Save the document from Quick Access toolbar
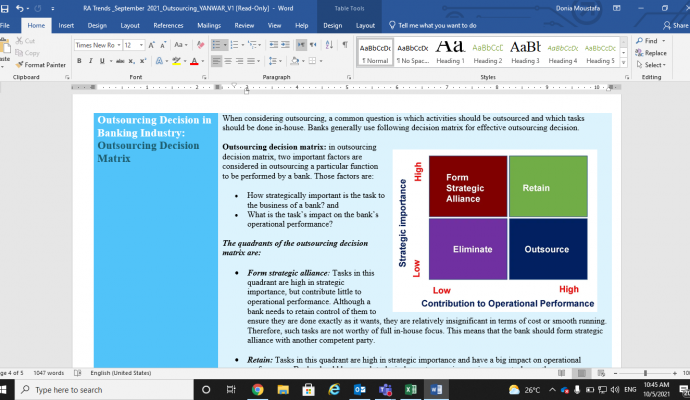 pyautogui.click(x=7, y=8)
